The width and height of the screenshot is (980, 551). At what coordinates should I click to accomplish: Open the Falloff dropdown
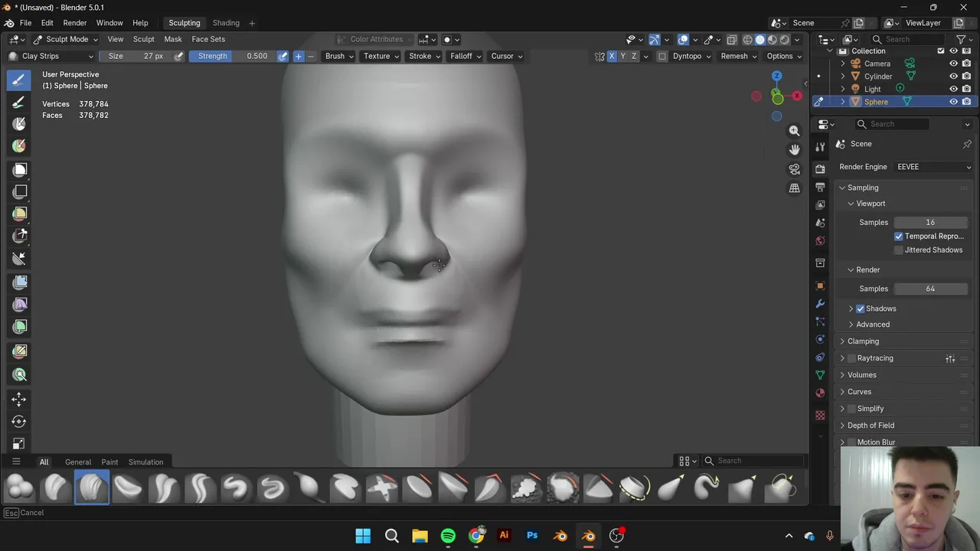(465, 56)
